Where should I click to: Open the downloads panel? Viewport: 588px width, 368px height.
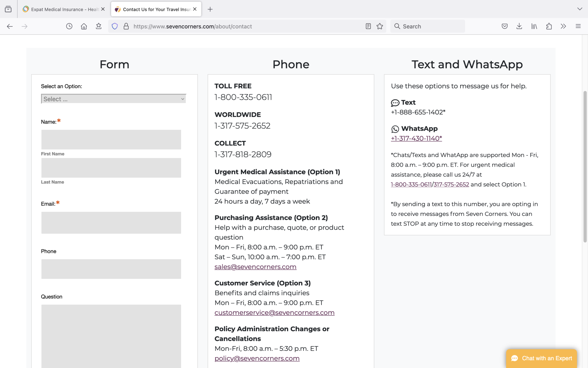tap(519, 26)
